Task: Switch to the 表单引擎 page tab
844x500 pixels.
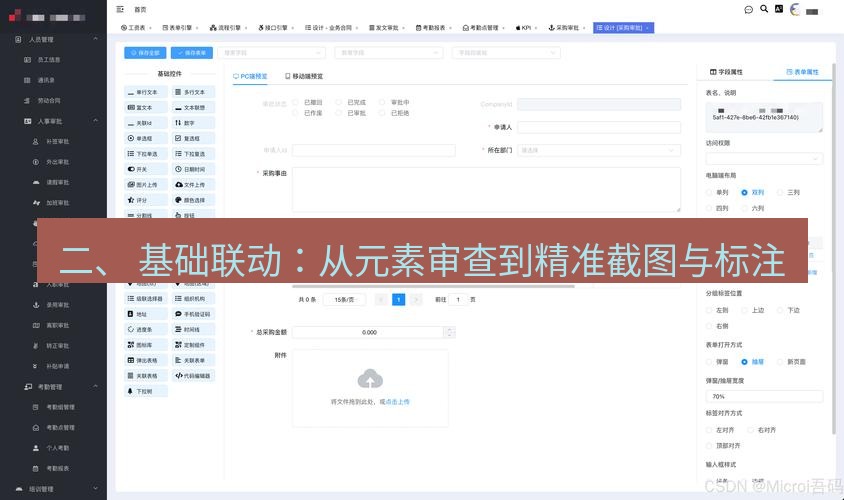Action: click(x=180, y=27)
